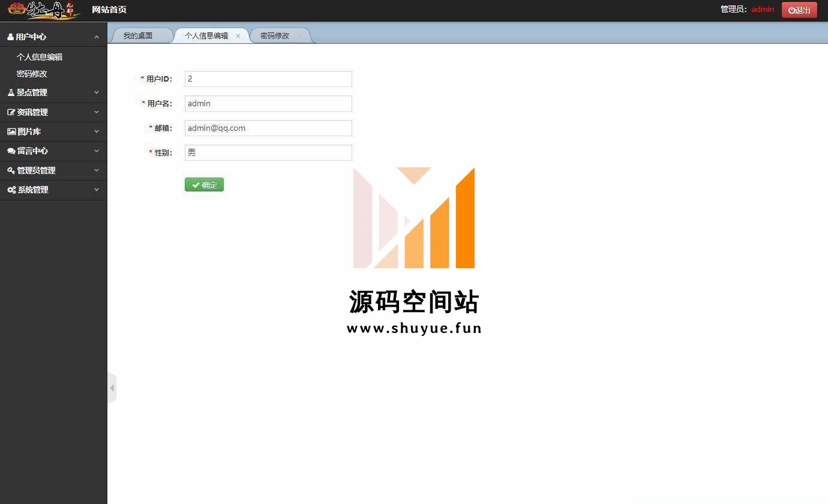Expand 图片库 using its chevron
Image resolution: width=828 pixels, height=504 pixels.
[x=97, y=131]
